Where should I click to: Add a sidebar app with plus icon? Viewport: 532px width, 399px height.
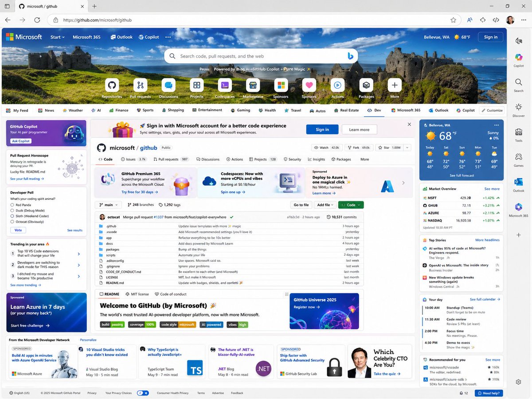[519, 235]
